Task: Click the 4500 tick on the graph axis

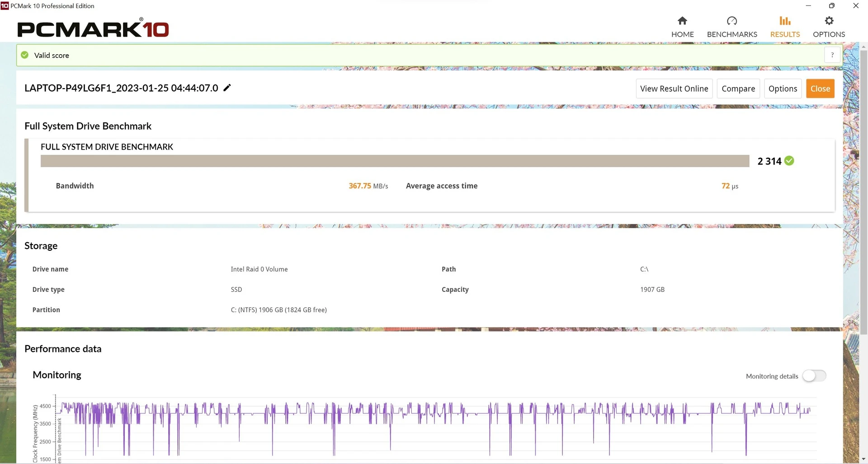Action: coord(45,406)
